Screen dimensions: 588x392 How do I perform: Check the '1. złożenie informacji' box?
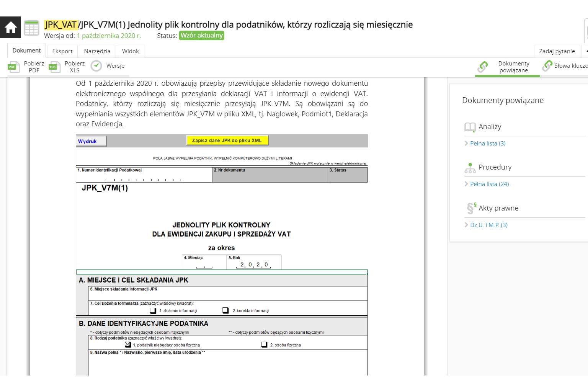tap(153, 310)
